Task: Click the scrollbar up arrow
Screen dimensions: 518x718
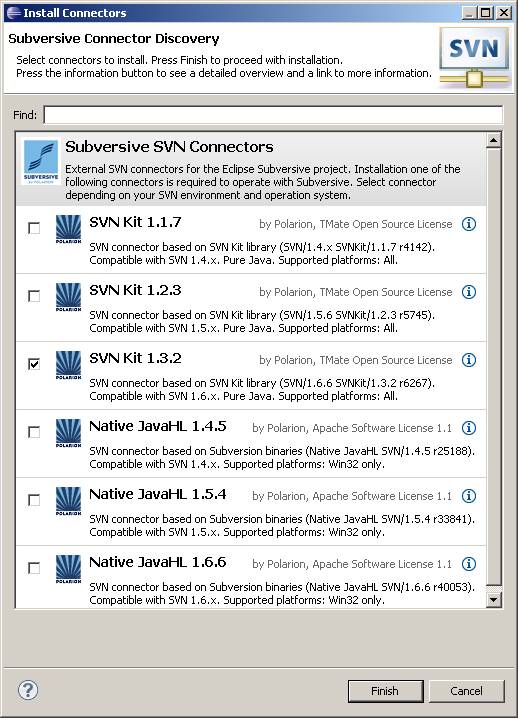Action: tap(493, 140)
